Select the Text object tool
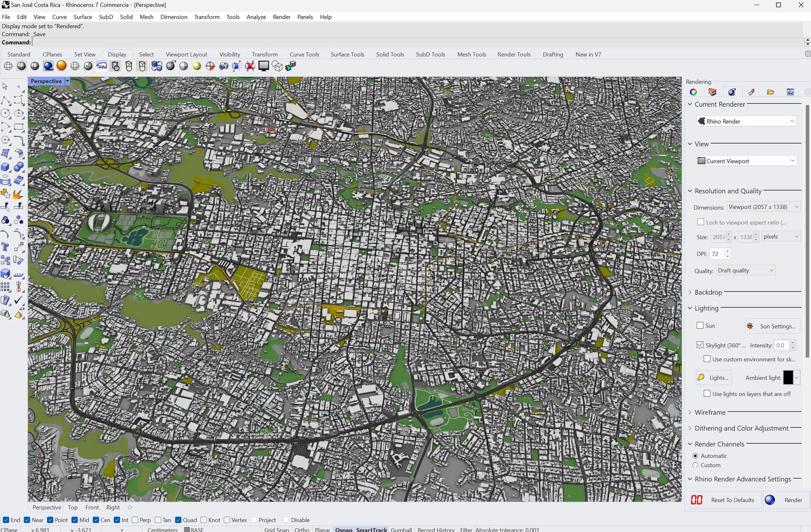Viewport: 811px width, 532px height. 5,247
